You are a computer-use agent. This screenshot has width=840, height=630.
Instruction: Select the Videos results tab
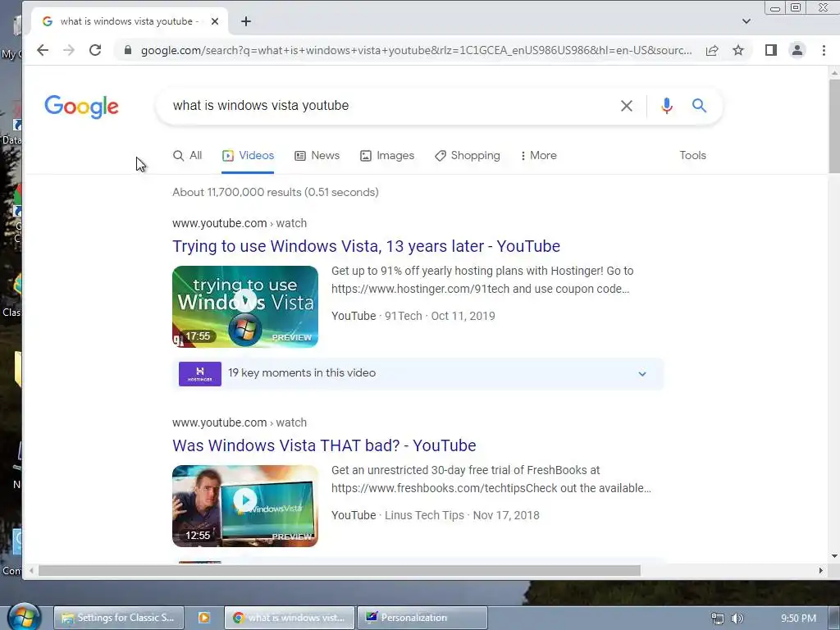(248, 155)
